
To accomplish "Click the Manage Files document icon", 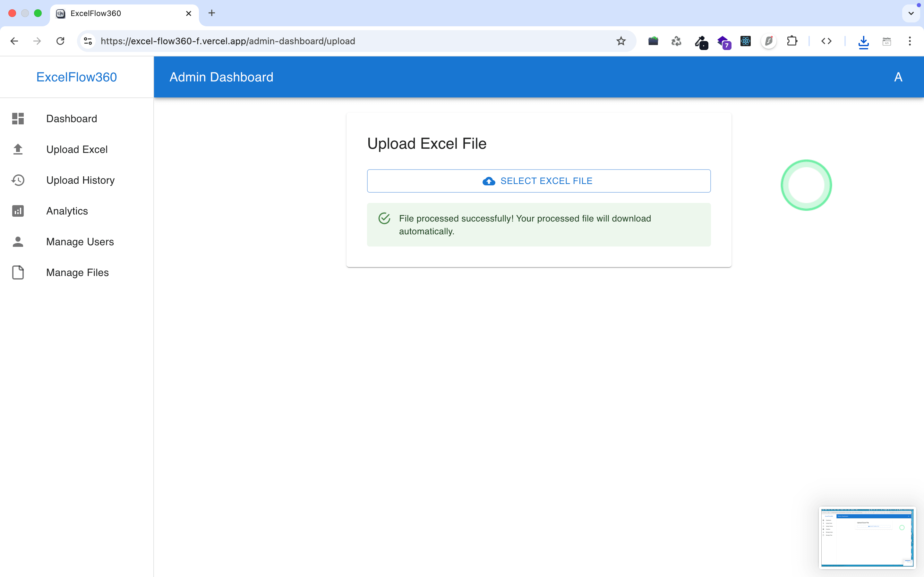I will pos(18,272).
